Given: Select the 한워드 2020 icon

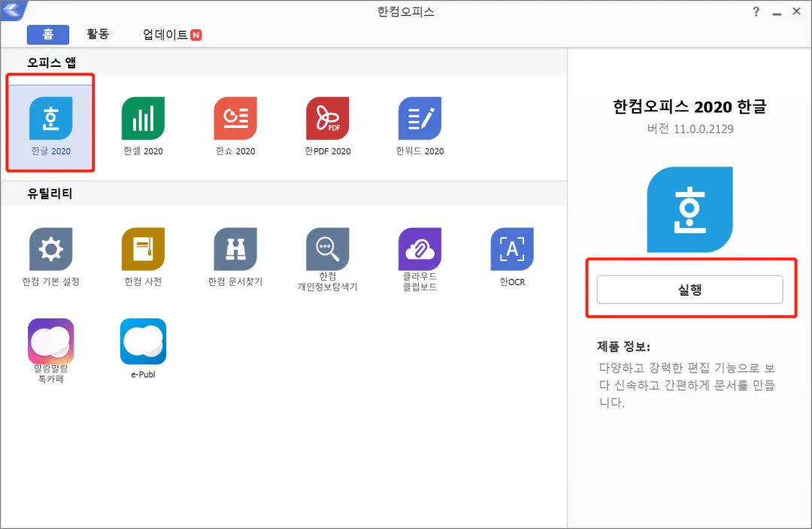Looking at the screenshot, I should coord(420,118).
